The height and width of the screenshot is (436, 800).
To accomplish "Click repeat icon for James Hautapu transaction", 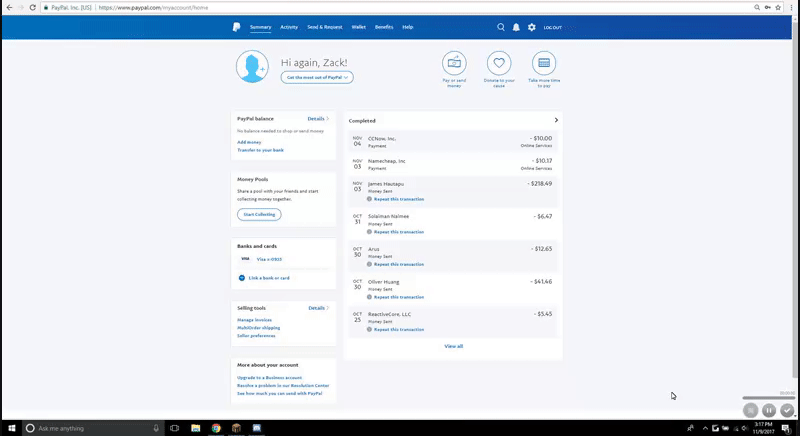I will (369, 199).
